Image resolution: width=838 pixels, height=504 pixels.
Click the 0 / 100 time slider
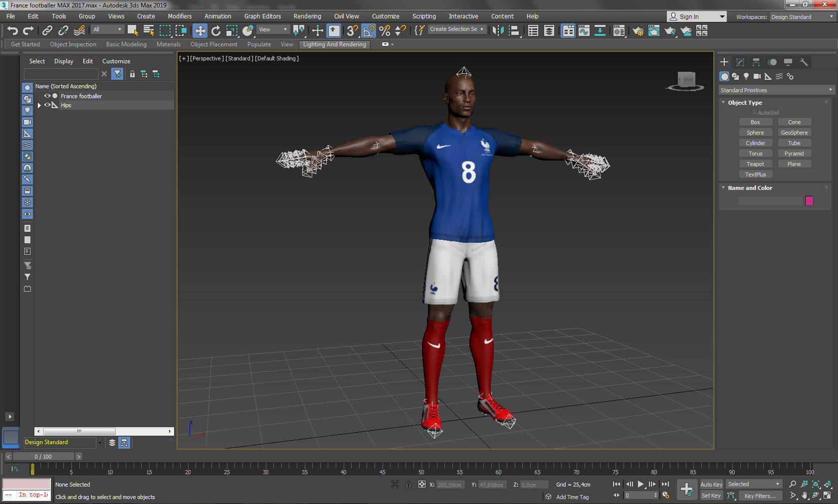click(x=43, y=457)
